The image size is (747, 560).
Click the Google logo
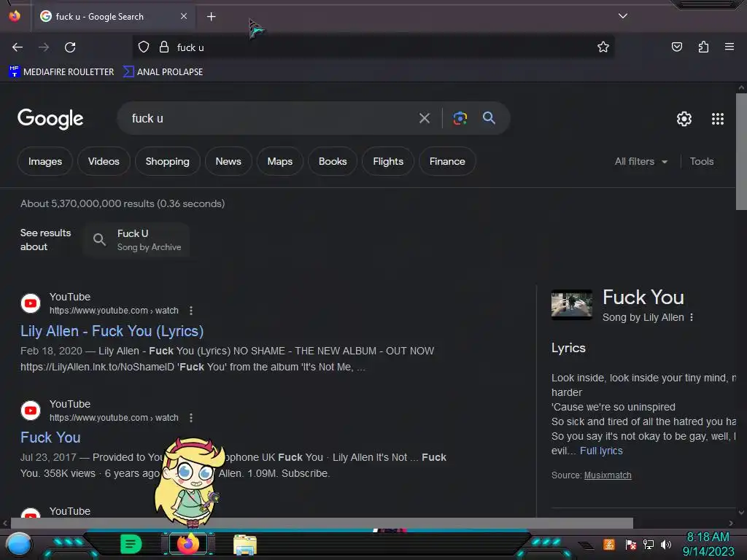(50, 119)
